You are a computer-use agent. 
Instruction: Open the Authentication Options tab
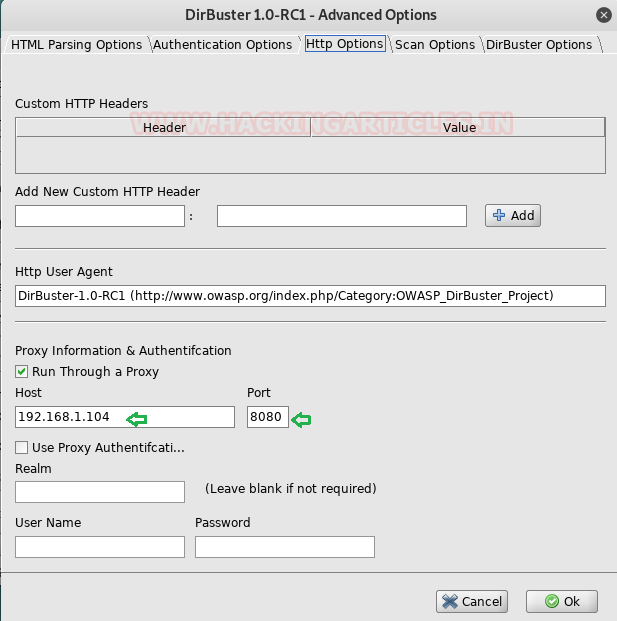pyautogui.click(x=223, y=44)
